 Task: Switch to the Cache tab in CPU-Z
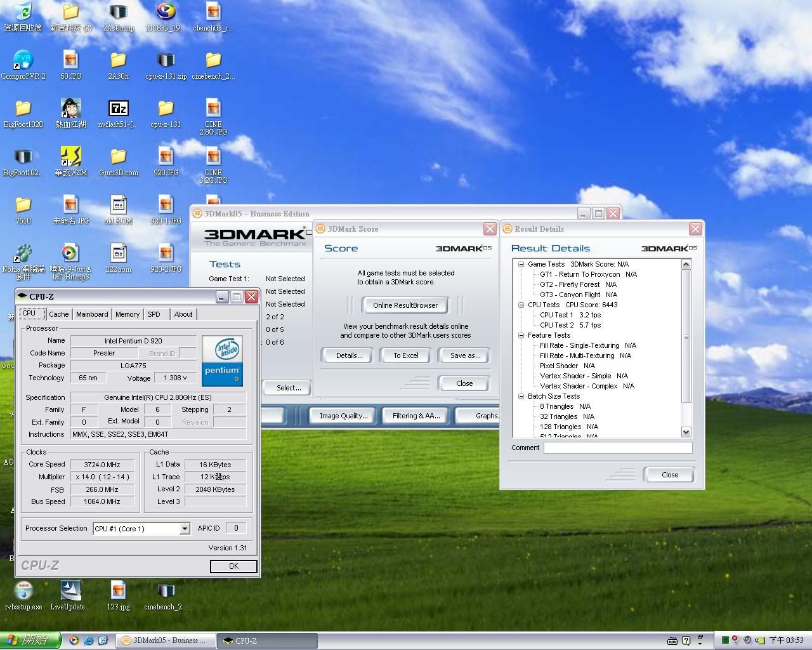58,314
